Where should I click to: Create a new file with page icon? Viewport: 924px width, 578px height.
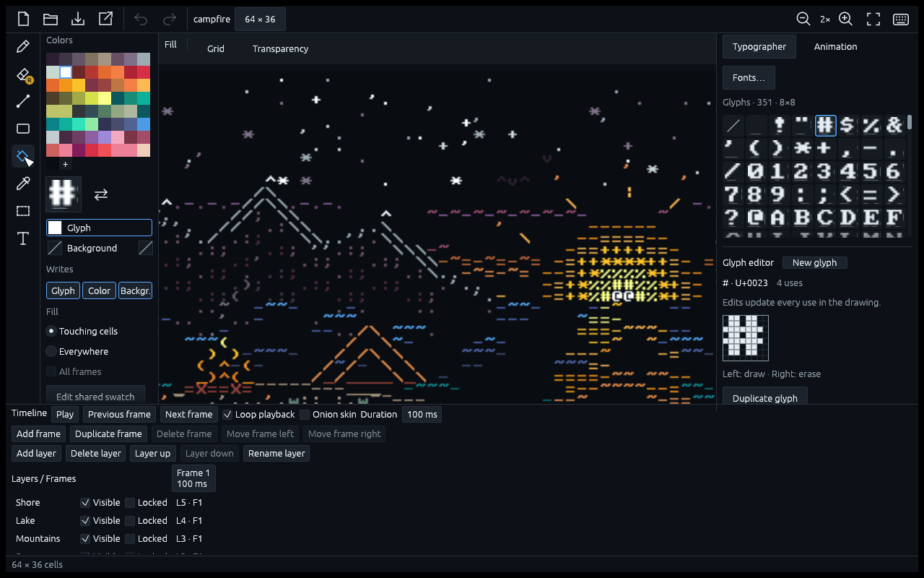point(23,20)
